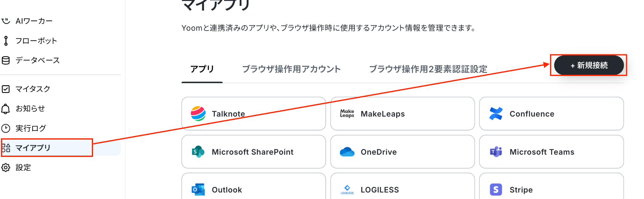Click the 実行ログ clock icon
The image size is (644, 199).
[6, 128]
